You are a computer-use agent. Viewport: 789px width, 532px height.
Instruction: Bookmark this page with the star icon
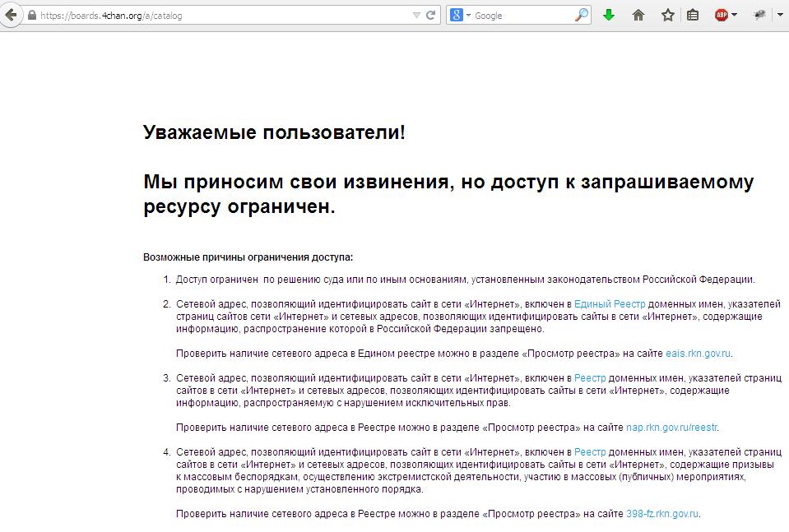668,15
